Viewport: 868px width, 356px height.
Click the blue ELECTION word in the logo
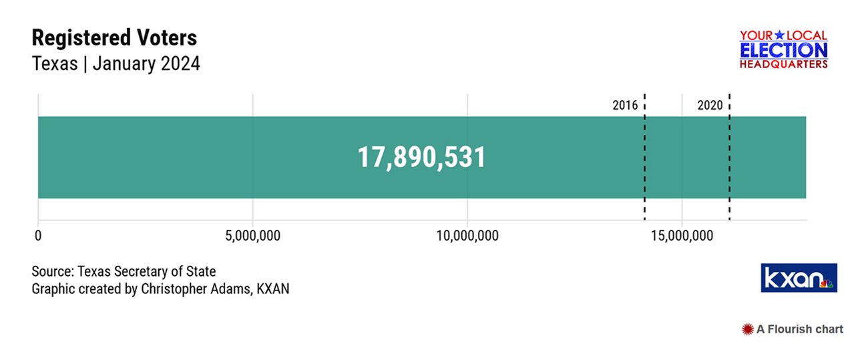[784, 51]
